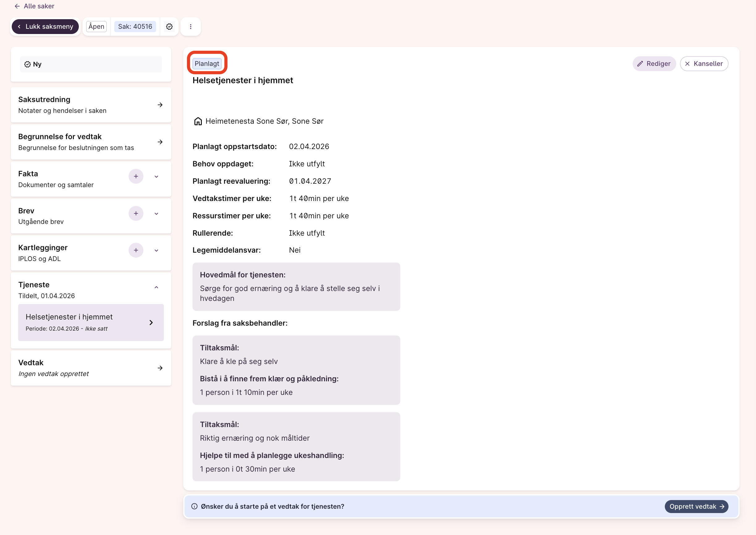Click the status badge icon next to Sak 40516
This screenshot has height=535, width=756.
[169, 27]
